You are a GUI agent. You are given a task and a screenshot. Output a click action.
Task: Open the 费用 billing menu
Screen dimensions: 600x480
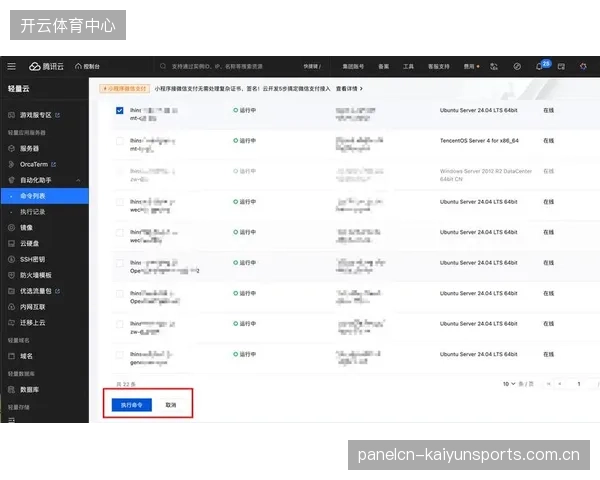pyautogui.click(x=471, y=67)
